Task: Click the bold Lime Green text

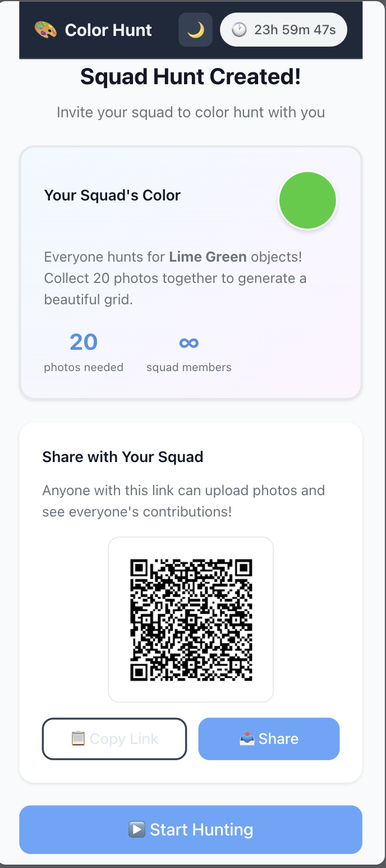Action: [x=208, y=257]
